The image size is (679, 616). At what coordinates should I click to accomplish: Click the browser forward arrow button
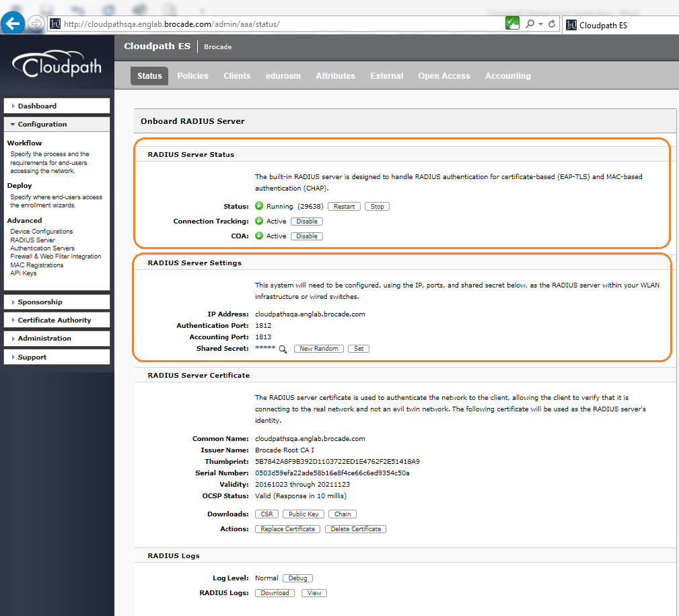tap(36, 24)
